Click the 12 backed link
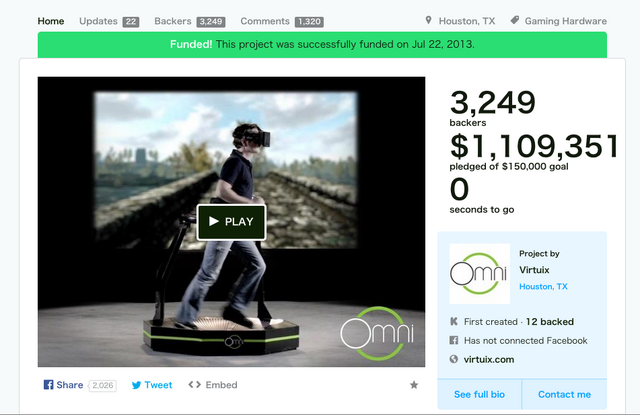640x415 pixels. click(x=550, y=322)
